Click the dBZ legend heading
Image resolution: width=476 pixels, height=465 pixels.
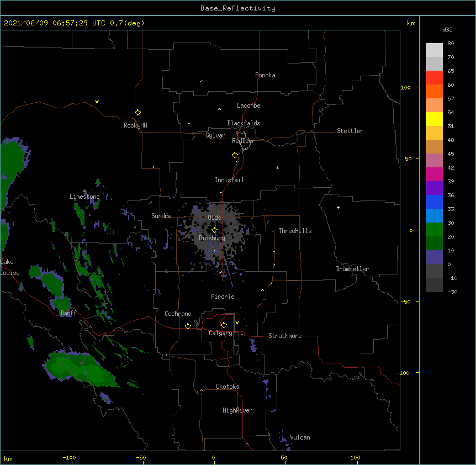447,29
